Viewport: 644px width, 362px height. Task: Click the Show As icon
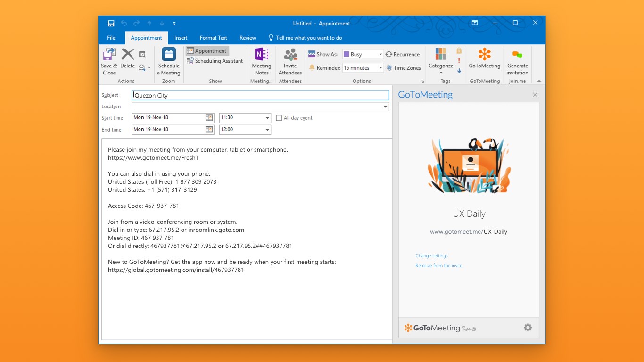312,54
